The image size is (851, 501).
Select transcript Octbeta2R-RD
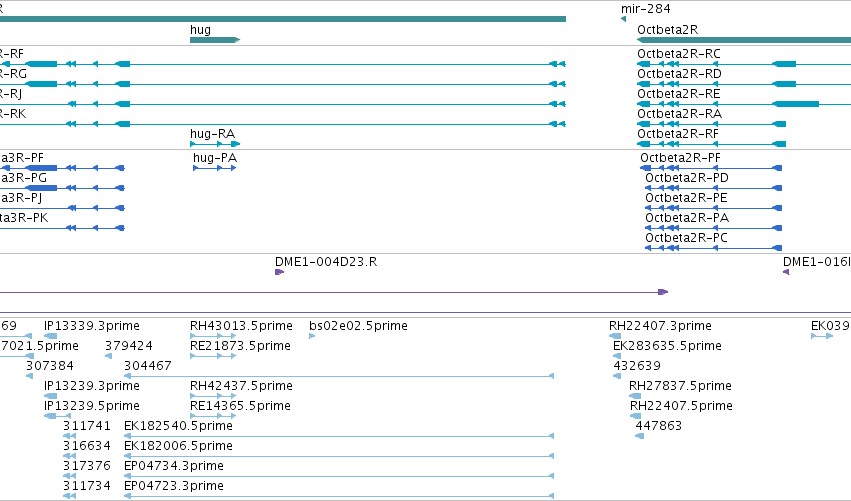coord(679,74)
